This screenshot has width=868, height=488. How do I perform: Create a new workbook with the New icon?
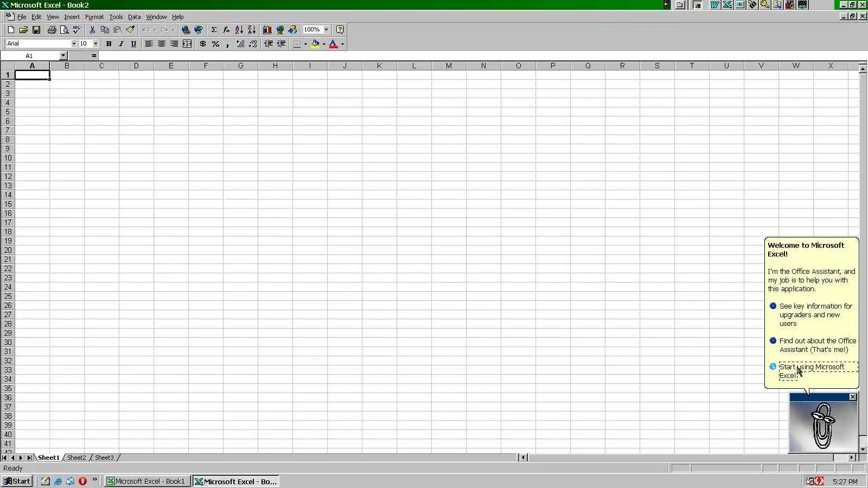(11, 30)
